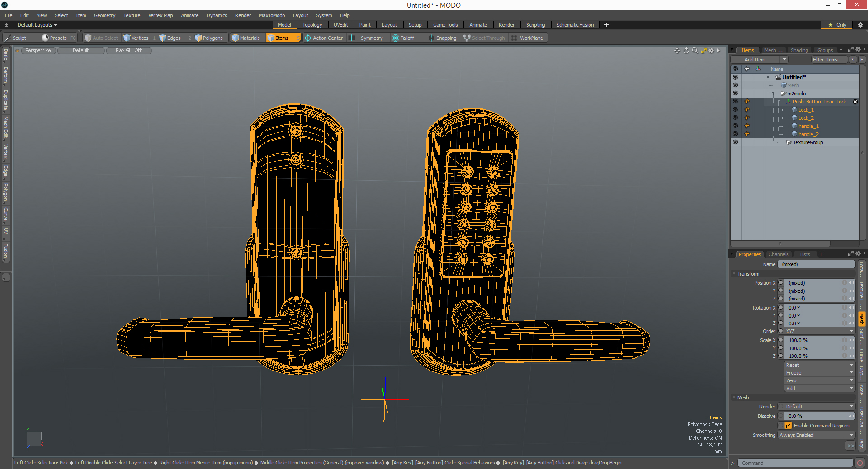Open the Presets browser
Screen dimensions: 868x469
pyautogui.click(x=58, y=38)
